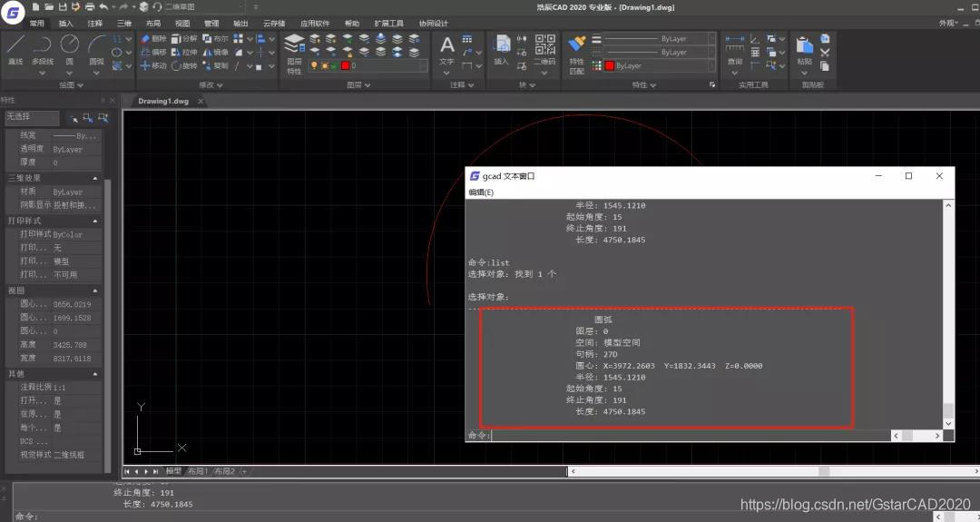Open the workspace 二维草图 dropdown
Screen dimensions: 980x522
pyautogui.click(x=203, y=7)
